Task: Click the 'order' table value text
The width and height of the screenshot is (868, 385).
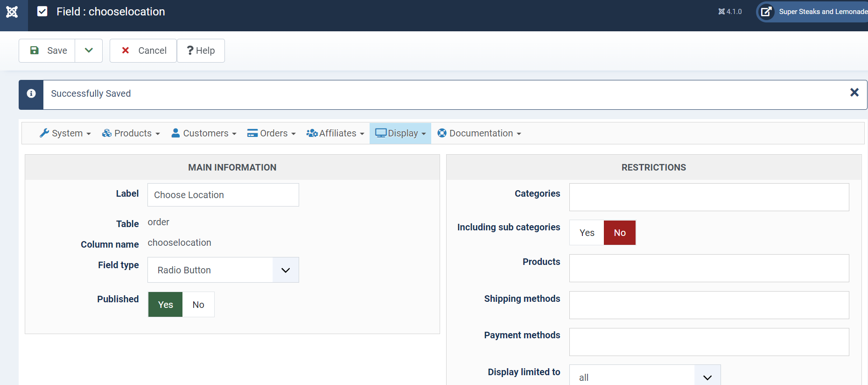Action: coord(158,222)
